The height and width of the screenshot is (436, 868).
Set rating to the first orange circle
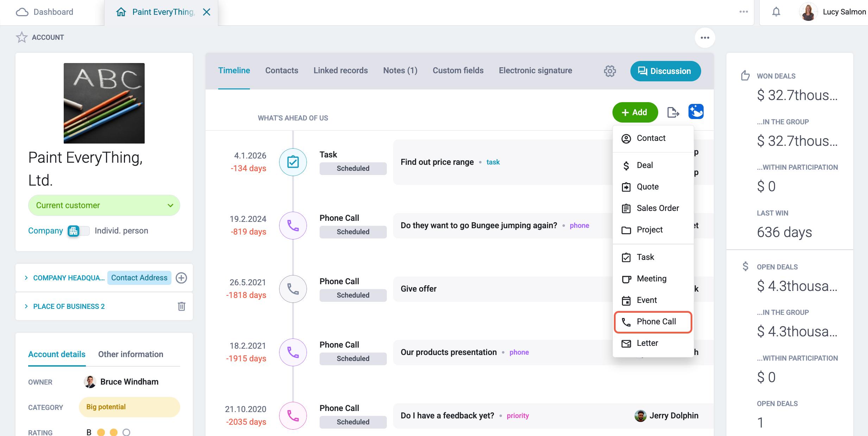(x=101, y=432)
